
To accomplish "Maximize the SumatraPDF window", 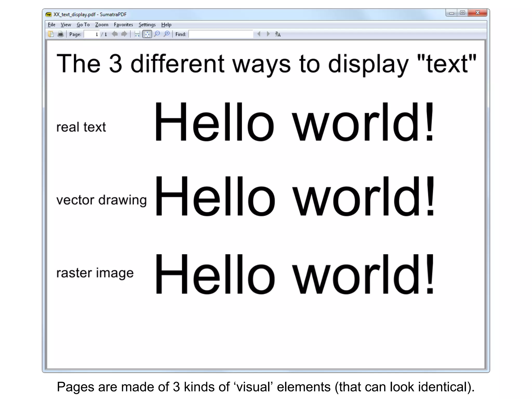I will [462, 13].
